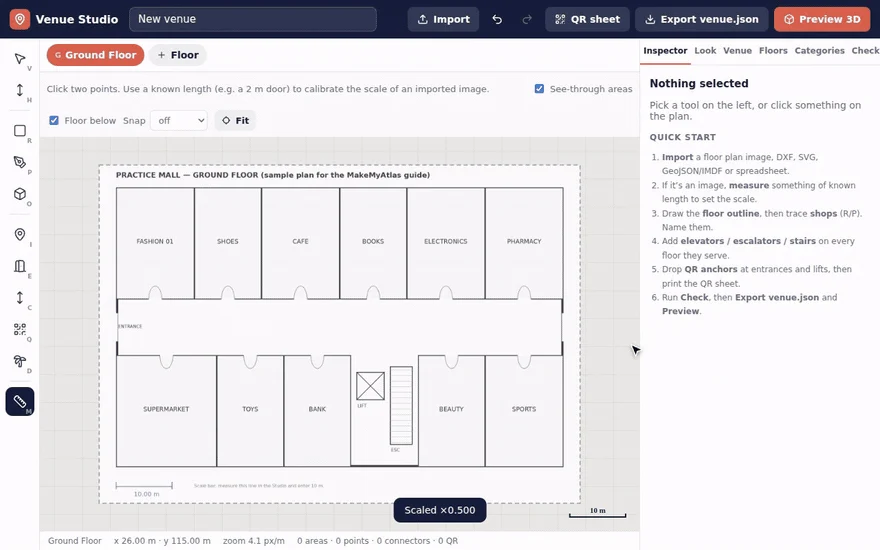Click the escalator symbol on plan

click(x=401, y=405)
